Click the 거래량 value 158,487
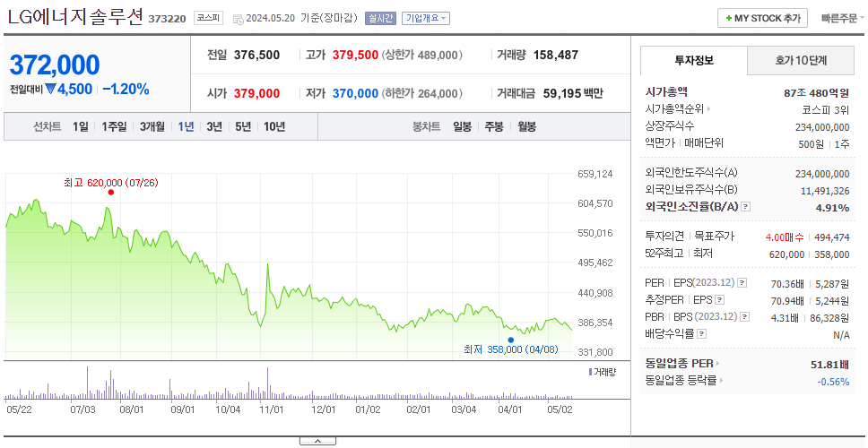 [556, 55]
